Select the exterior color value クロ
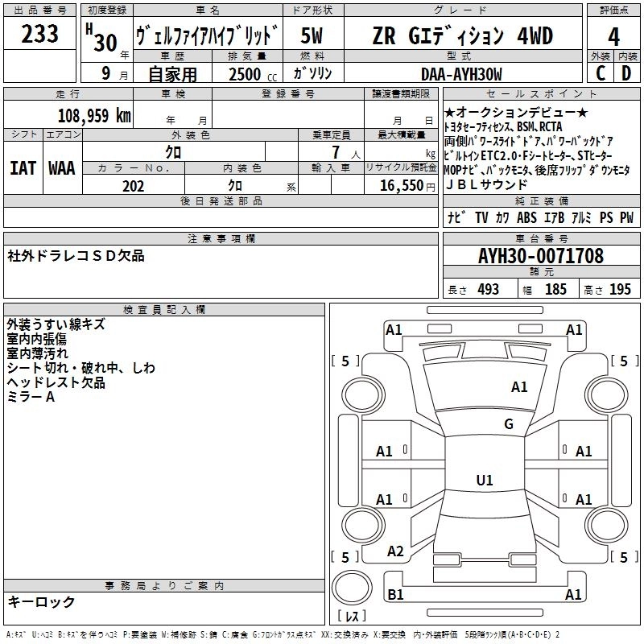Viewport: 644px width, 644px height. (173, 152)
